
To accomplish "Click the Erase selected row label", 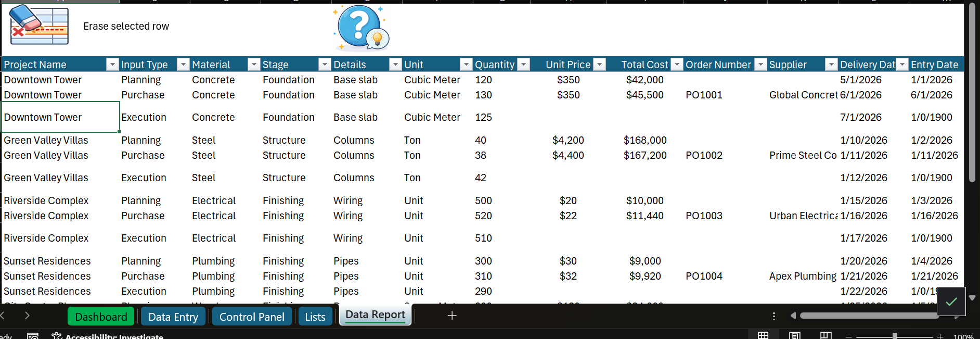I will click(126, 27).
